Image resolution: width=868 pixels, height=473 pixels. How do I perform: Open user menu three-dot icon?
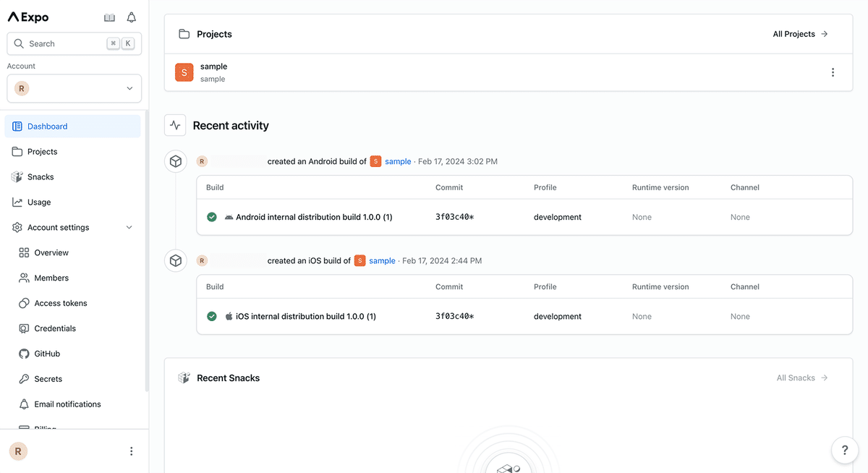coord(131,451)
